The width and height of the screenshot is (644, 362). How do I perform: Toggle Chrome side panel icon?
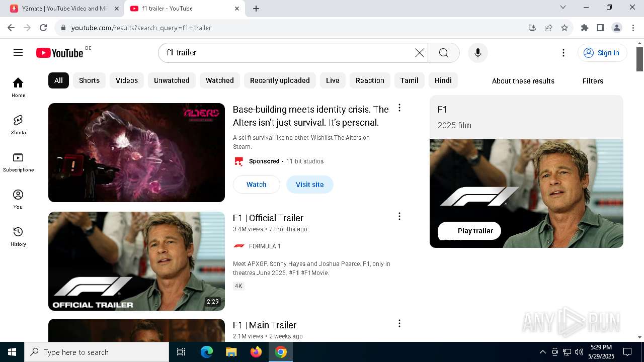tap(601, 28)
